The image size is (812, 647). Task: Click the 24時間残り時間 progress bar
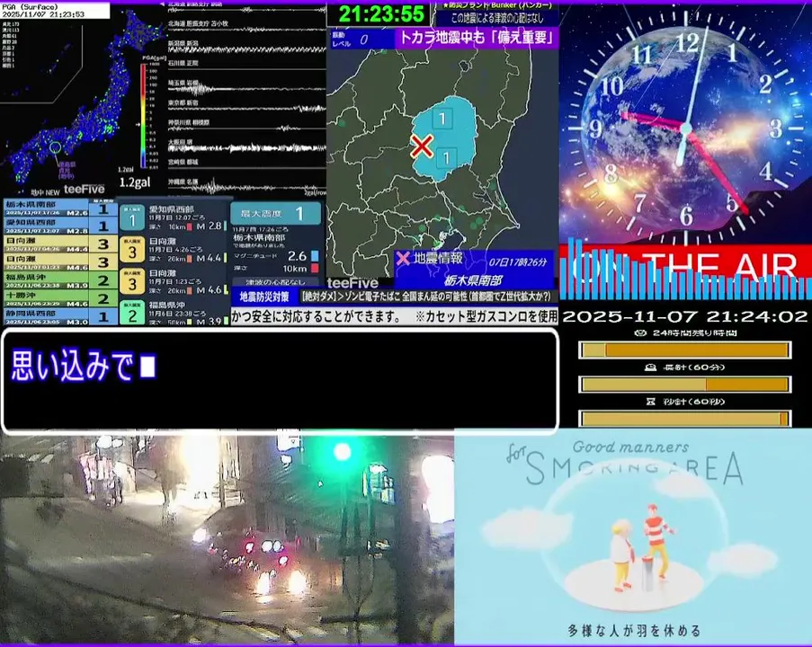(685, 350)
